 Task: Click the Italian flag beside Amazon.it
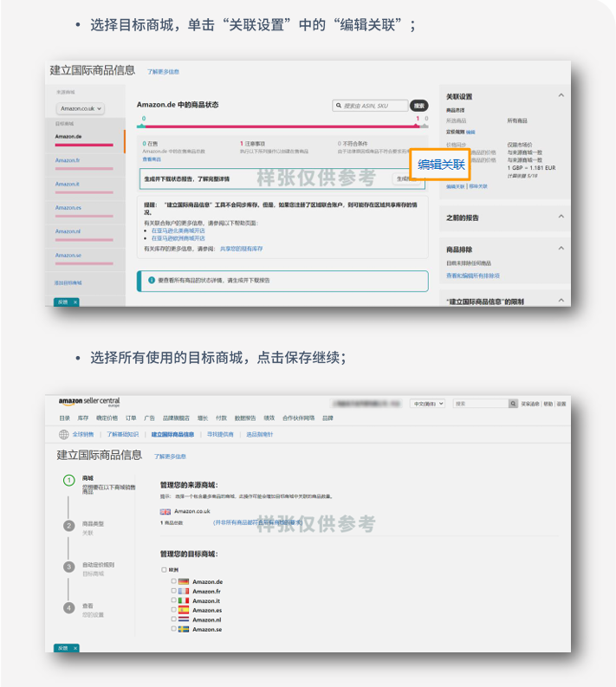coord(184,600)
